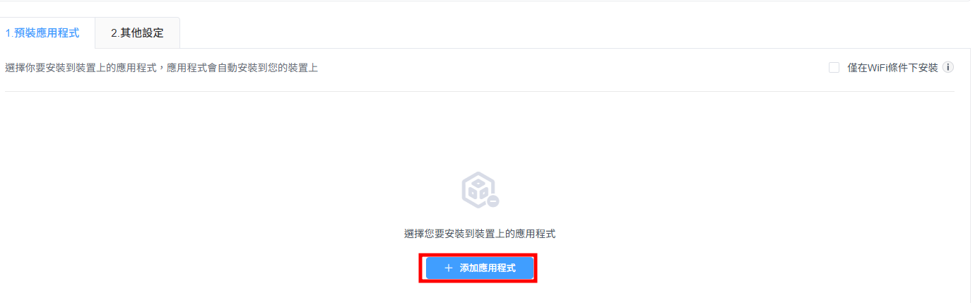Click the 應用程式會自動安裝到您的裝置上 description sentence

242,68
